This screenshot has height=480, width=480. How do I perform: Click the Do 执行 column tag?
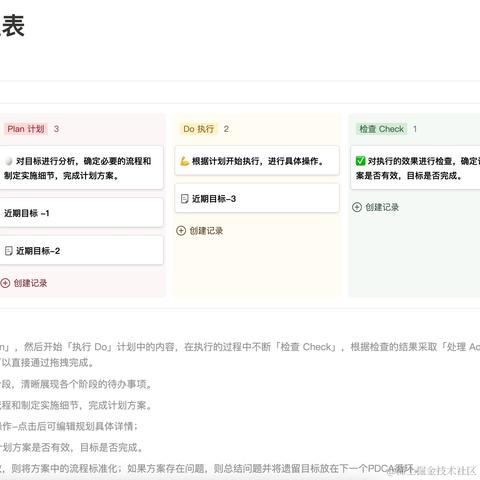point(199,129)
